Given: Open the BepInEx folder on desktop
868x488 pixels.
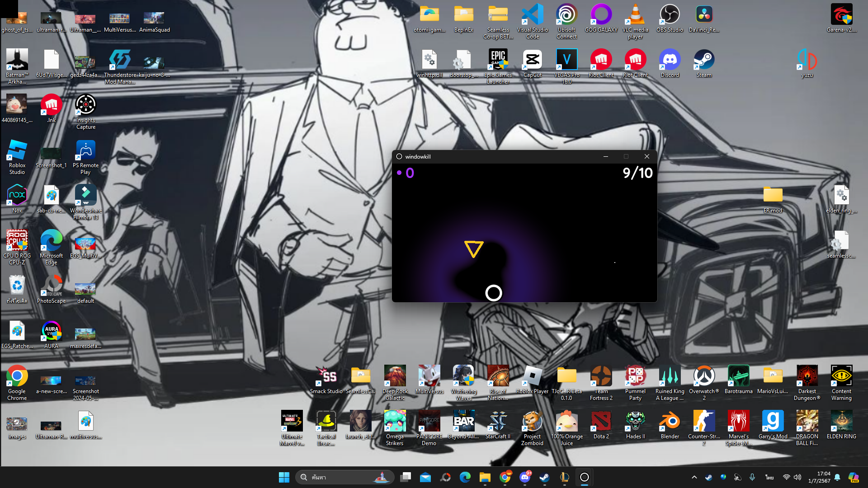Looking at the screenshot, I should tap(463, 18).
